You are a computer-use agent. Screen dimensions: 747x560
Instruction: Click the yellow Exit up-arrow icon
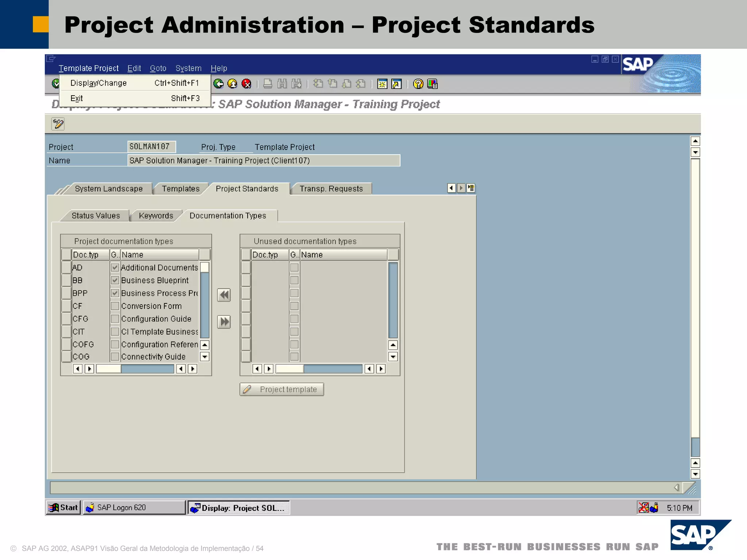232,84
